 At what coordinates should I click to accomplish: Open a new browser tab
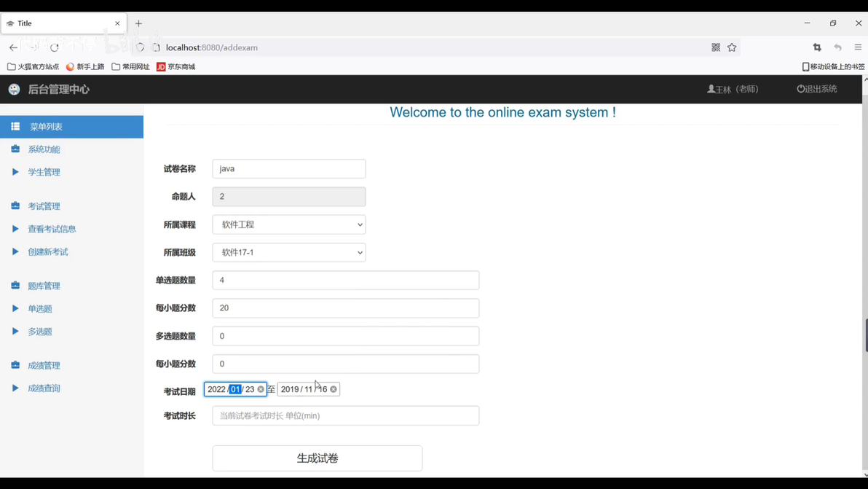pos(138,23)
